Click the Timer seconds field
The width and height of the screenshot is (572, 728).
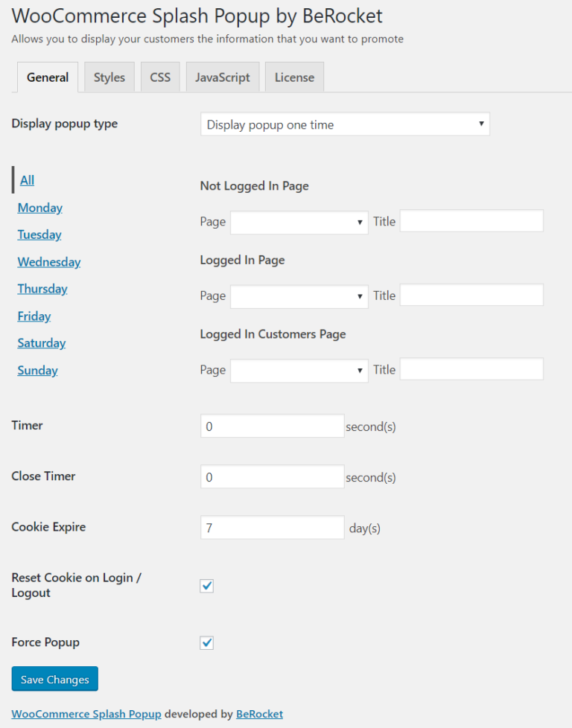click(x=272, y=426)
